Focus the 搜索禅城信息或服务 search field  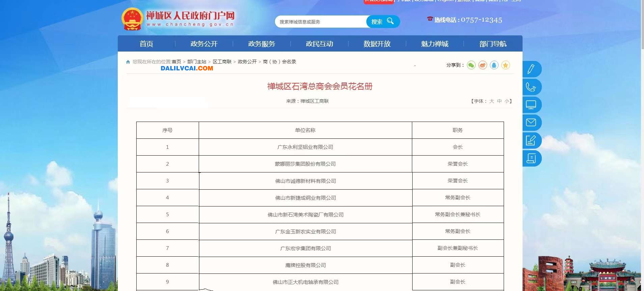pyautogui.click(x=320, y=22)
